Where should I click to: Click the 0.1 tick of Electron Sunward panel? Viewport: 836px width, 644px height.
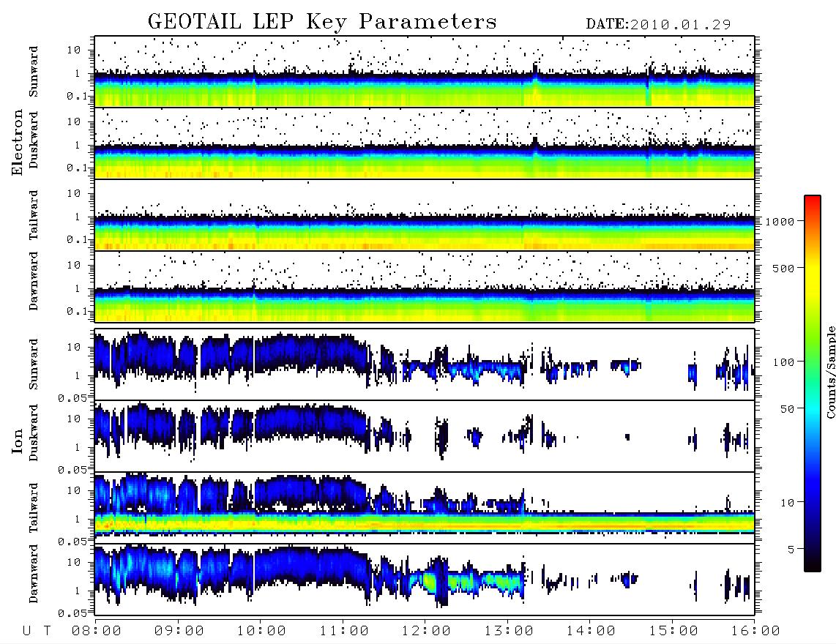click(77, 96)
